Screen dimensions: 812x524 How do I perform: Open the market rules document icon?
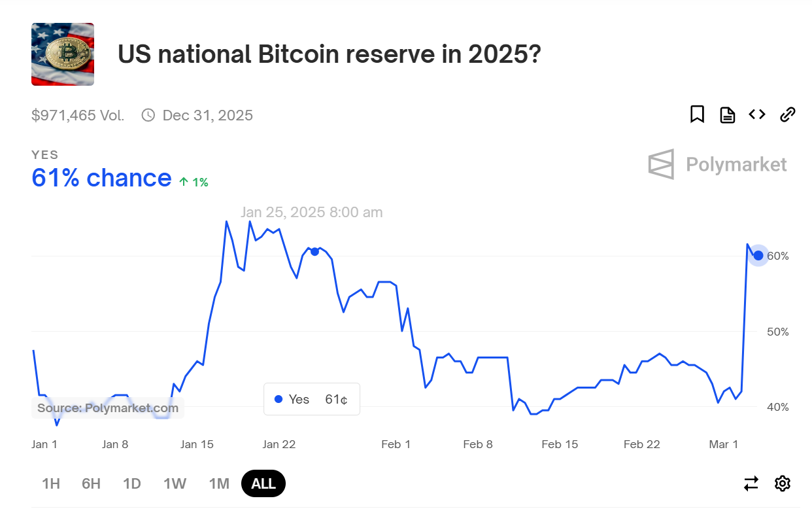pos(727,115)
